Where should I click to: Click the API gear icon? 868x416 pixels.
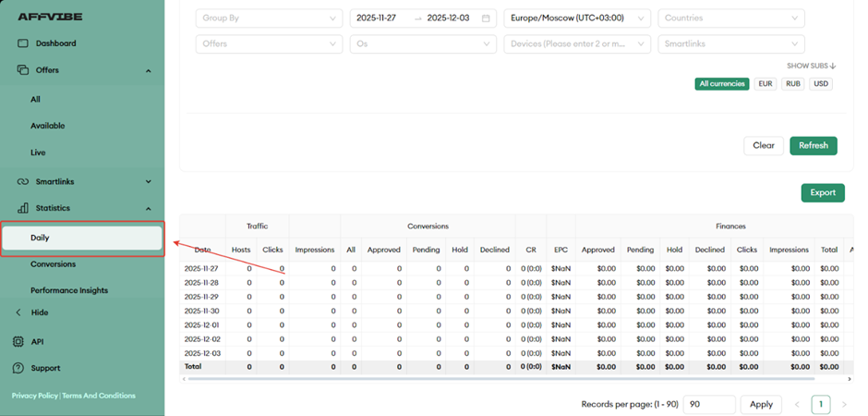pos(18,342)
